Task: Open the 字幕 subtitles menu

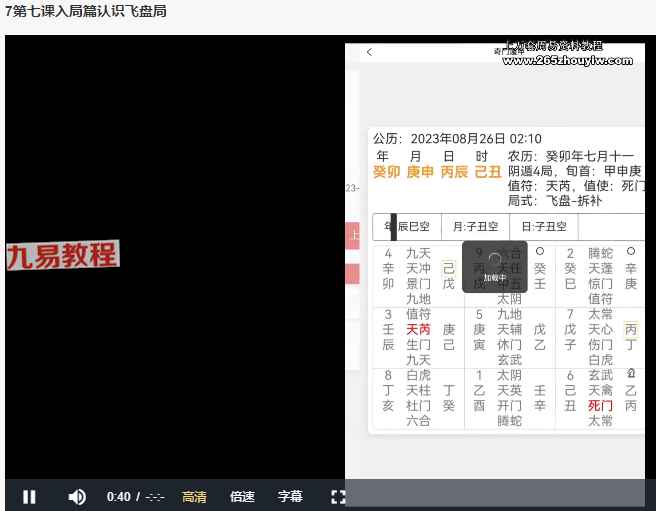Action: tap(290, 496)
